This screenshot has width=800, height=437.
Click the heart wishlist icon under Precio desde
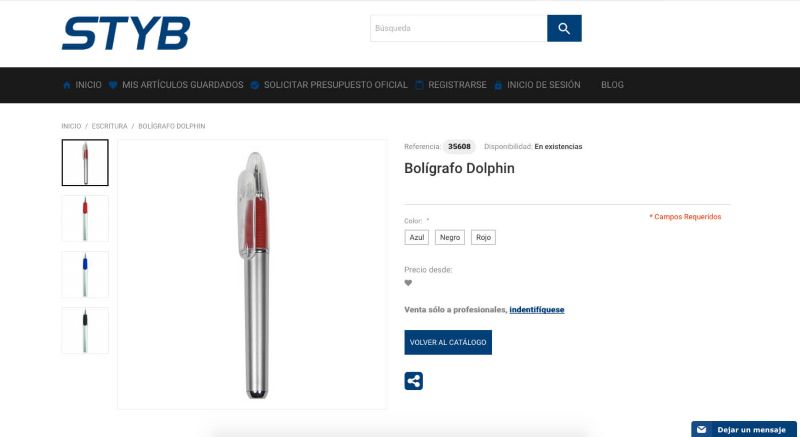point(408,283)
